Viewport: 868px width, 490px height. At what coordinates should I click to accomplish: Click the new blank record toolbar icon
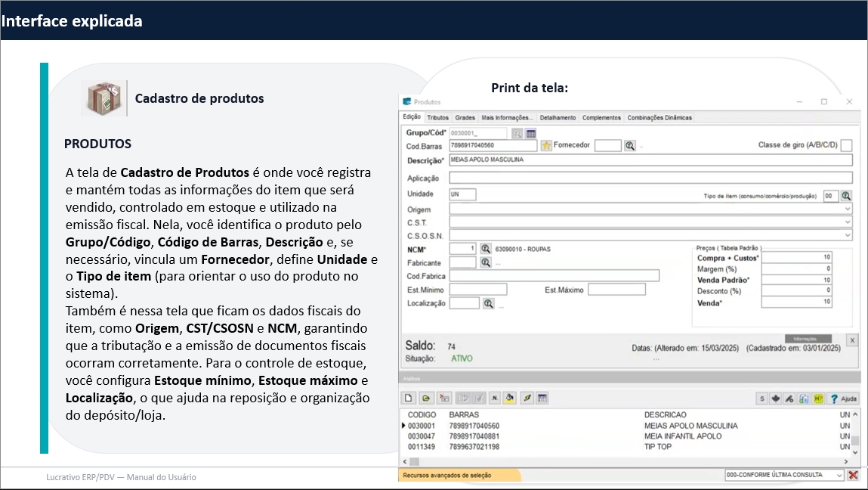click(407, 398)
